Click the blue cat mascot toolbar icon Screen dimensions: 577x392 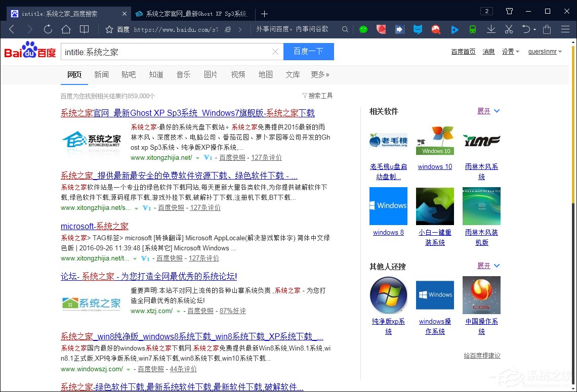pos(417,29)
